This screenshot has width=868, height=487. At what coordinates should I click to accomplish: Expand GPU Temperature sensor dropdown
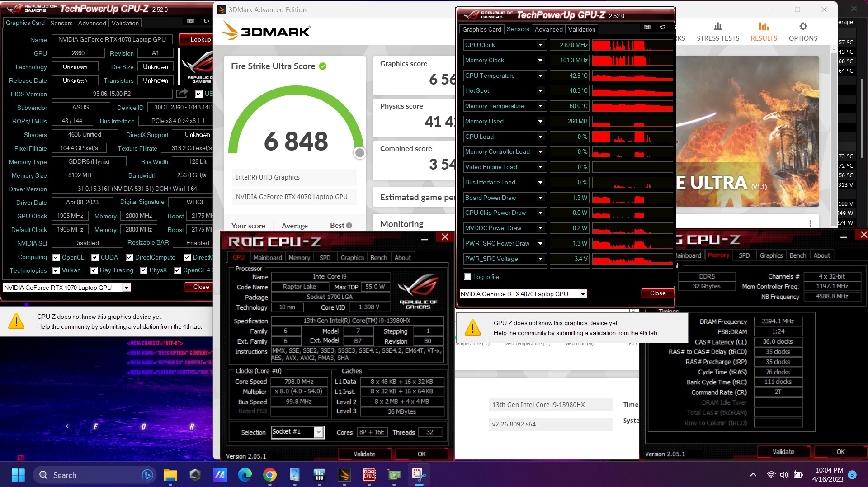point(540,76)
